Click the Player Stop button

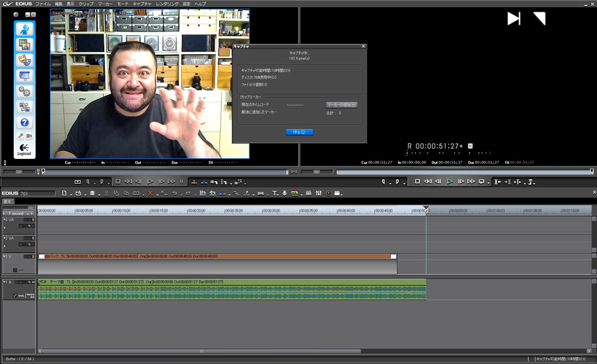pyautogui.click(x=118, y=181)
